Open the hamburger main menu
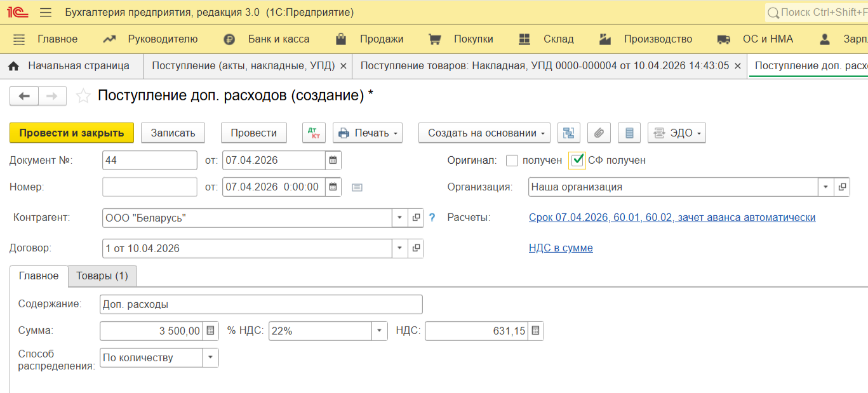 point(46,12)
